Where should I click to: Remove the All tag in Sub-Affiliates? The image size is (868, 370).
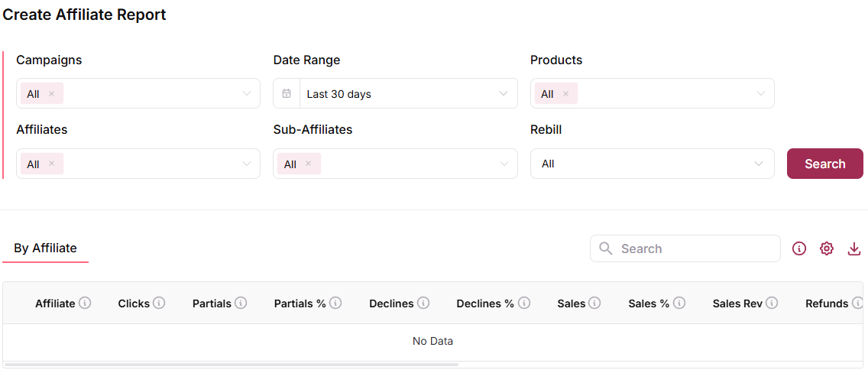(309, 164)
